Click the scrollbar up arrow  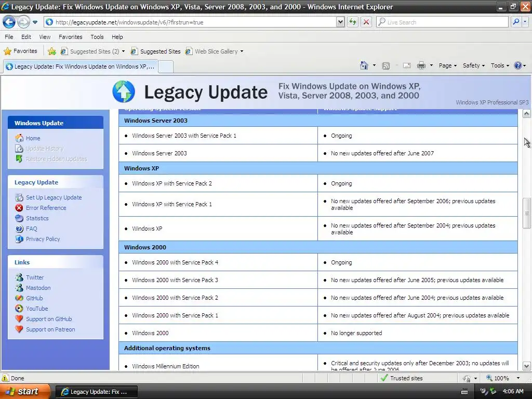point(527,114)
